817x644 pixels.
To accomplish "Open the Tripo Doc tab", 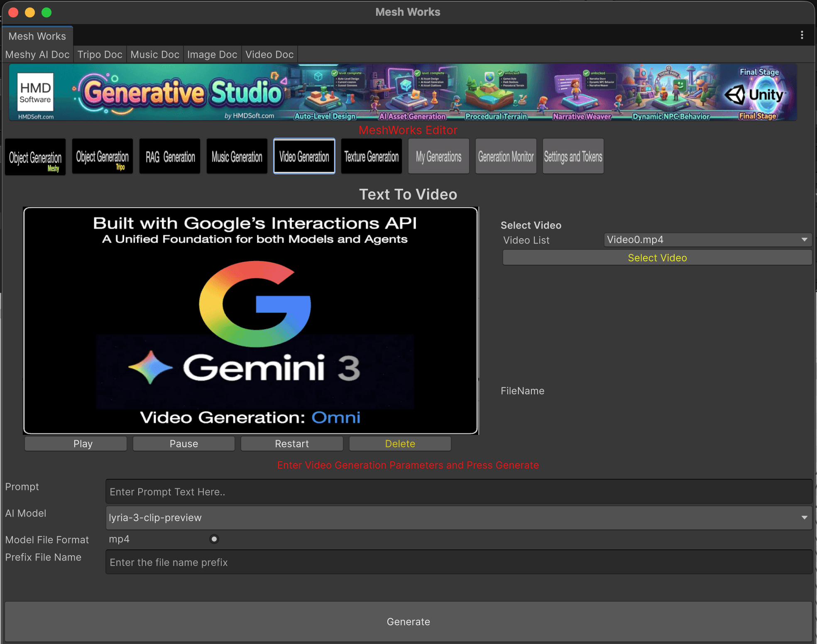I will tap(100, 55).
